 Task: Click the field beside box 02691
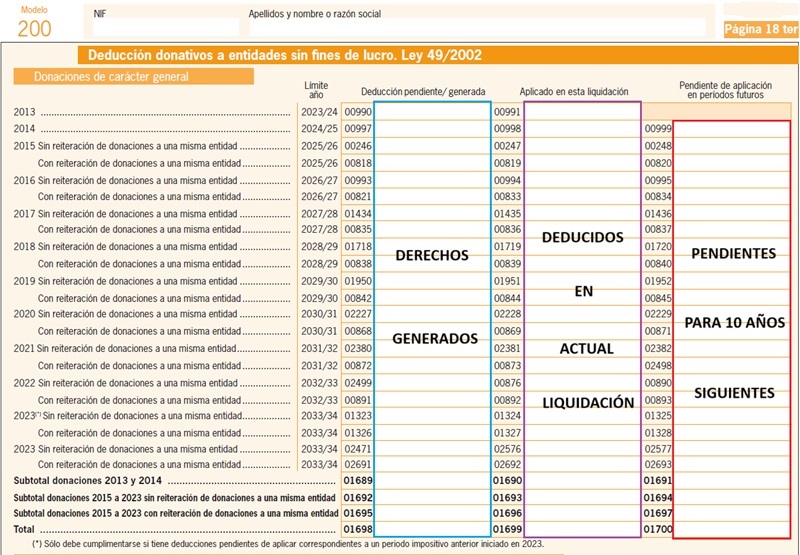tap(433, 465)
